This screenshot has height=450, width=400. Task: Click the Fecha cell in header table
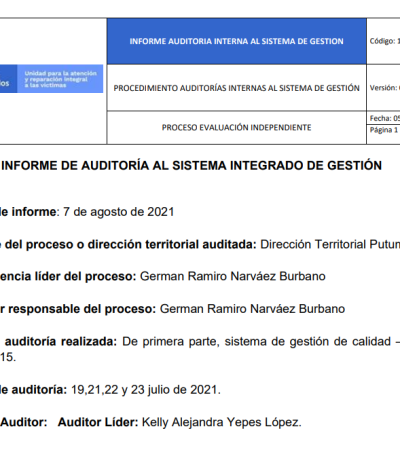point(384,118)
